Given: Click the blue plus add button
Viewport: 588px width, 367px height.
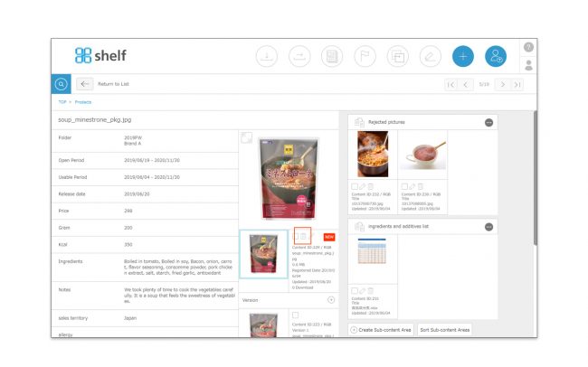Looking at the screenshot, I should click(x=463, y=56).
